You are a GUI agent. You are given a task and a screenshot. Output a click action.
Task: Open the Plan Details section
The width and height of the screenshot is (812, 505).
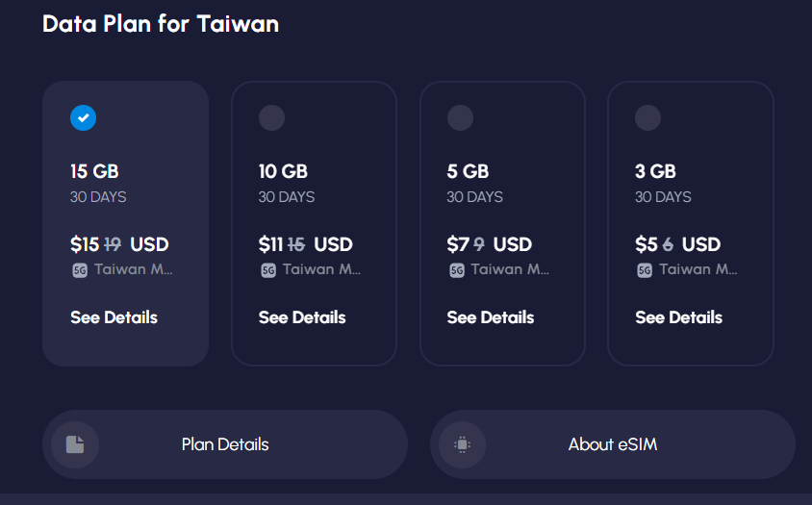(x=225, y=444)
